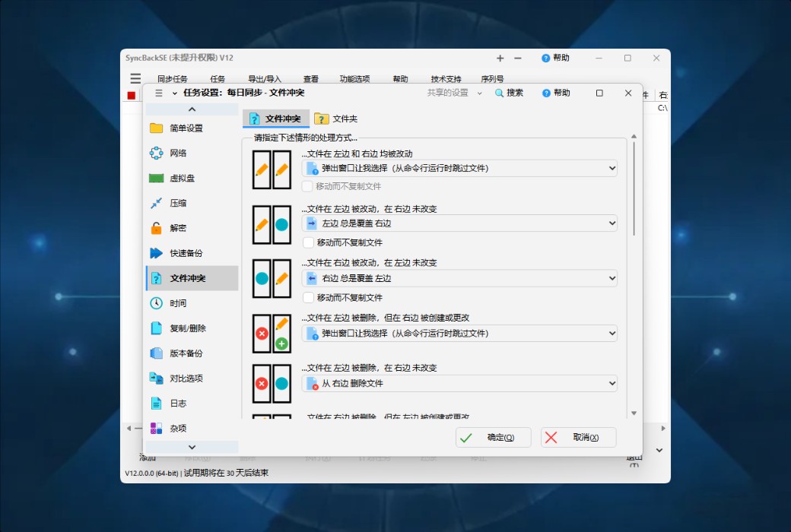
Task: Click the scrollbar down arrow in the dialog
Action: point(634,413)
